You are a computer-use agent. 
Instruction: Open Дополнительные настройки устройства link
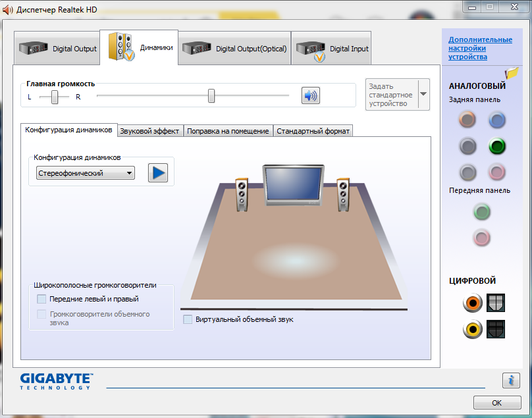point(480,48)
